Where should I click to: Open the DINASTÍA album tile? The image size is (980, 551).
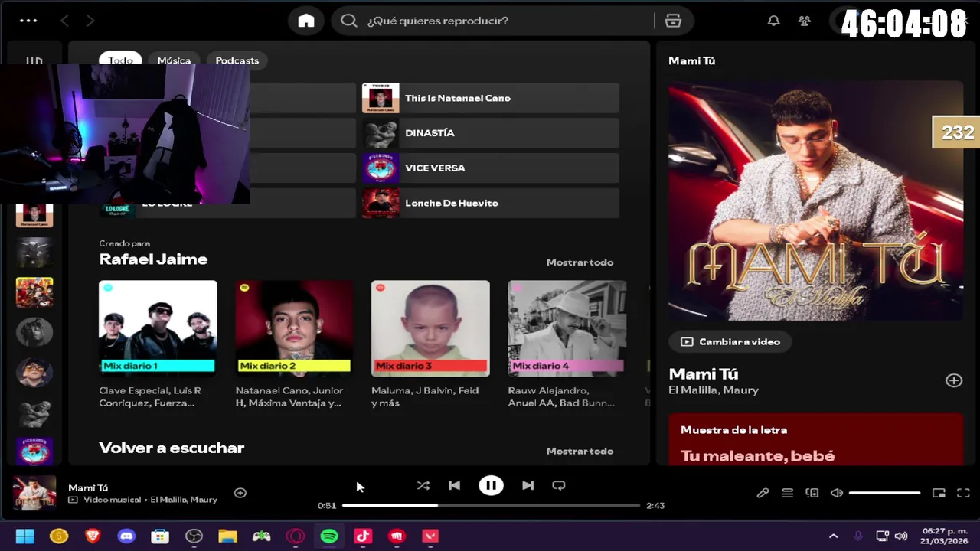491,133
